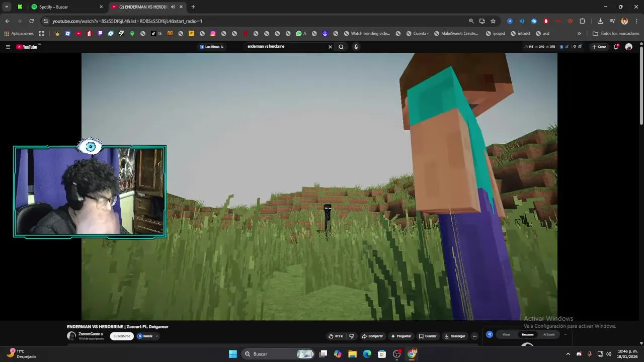Close the Spotify – Buscar tab
Viewport: 644px width, 362px height.
tap(101, 7)
